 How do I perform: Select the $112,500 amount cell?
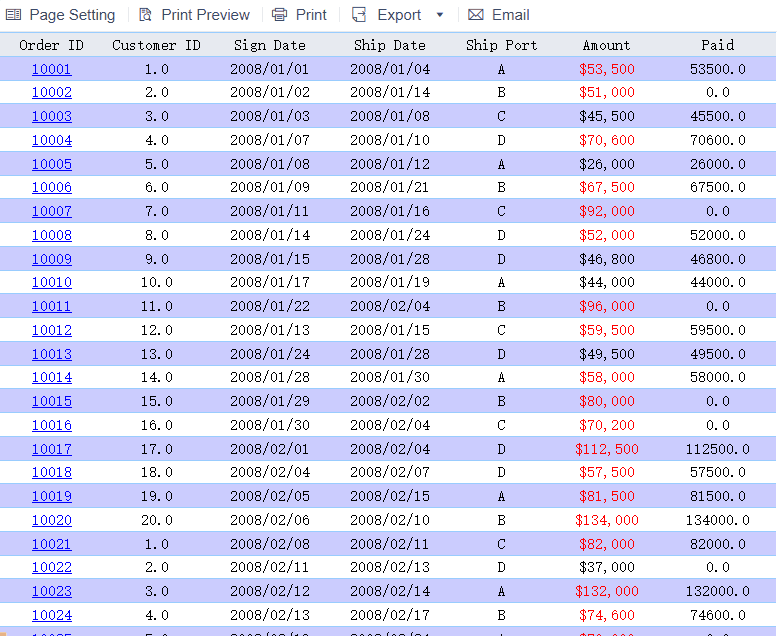click(x=607, y=449)
